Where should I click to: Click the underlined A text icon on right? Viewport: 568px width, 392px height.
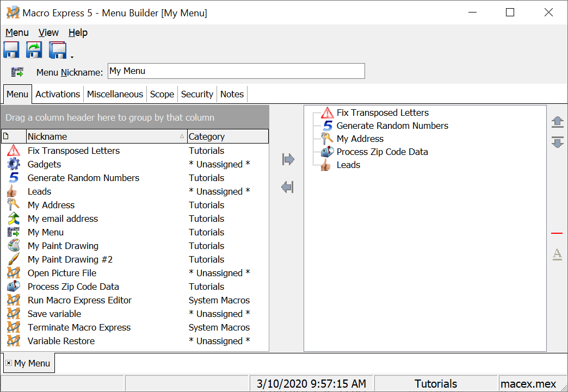click(557, 254)
